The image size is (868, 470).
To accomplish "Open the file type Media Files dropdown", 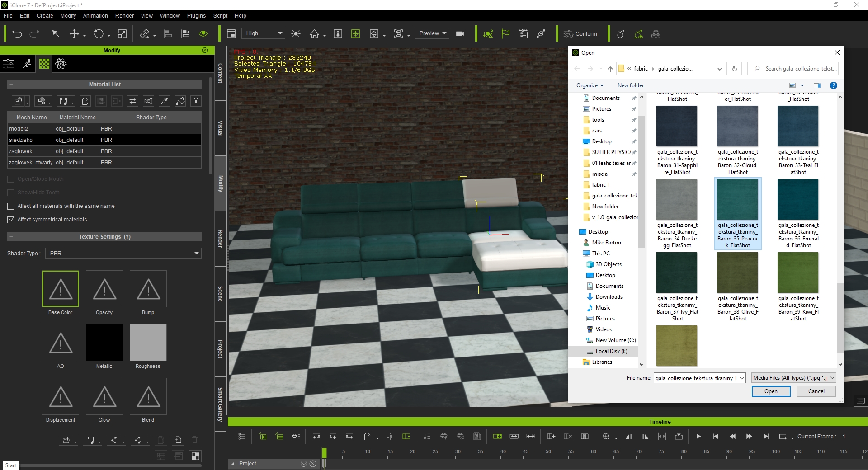I will 793,378.
